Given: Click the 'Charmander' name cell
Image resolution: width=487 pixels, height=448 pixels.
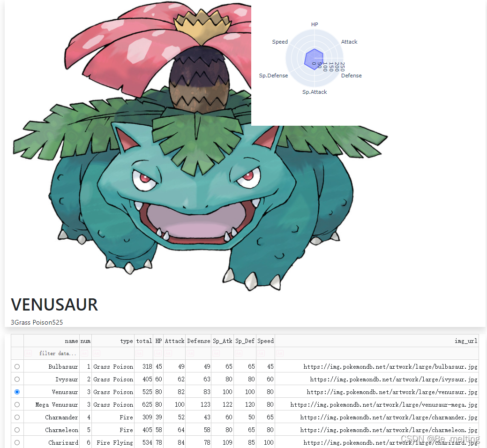Looking at the screenshot, I should pyautogui.click(x=52, y=417).
